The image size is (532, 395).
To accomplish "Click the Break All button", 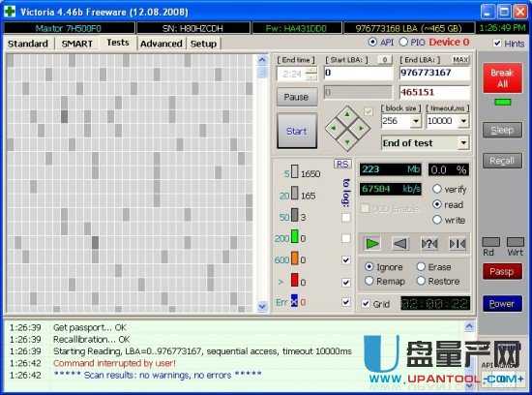I will point(502,77).
